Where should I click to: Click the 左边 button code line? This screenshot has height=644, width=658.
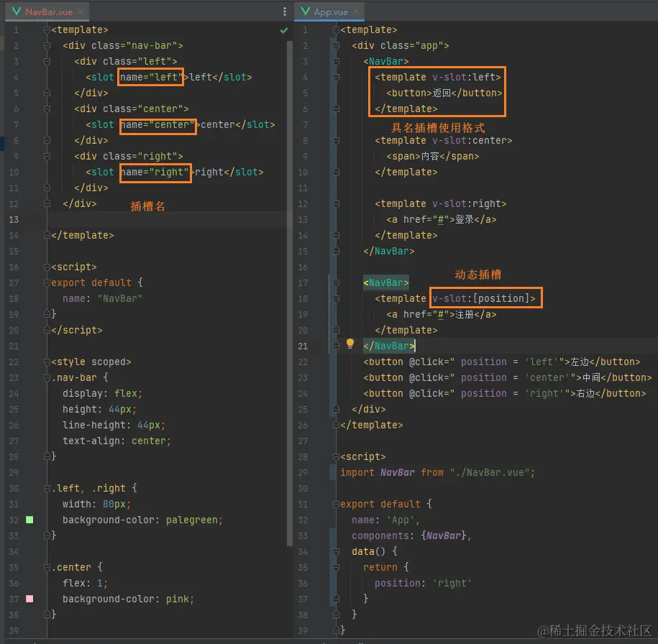pyautogui.click(x=502, y=362)
